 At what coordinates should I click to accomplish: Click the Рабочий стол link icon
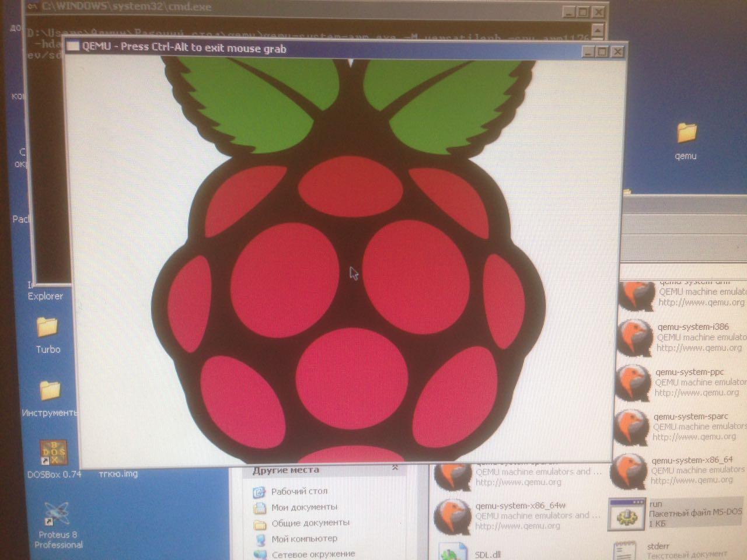tap(259, 492)
